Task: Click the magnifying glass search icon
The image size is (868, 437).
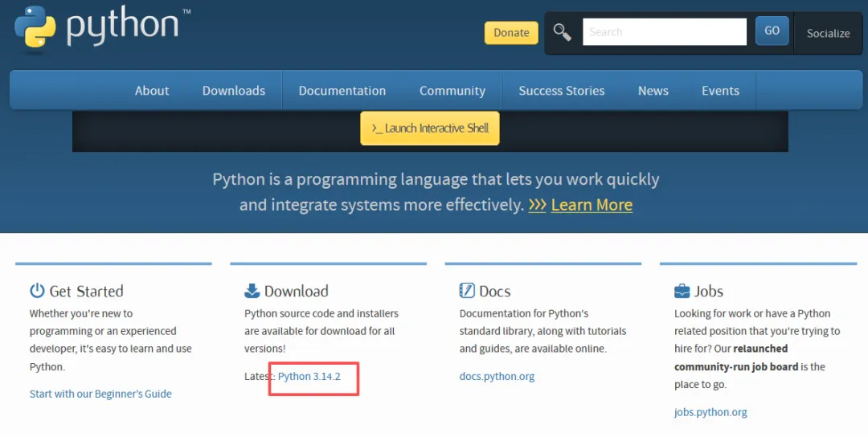Action: pos(563,32)
